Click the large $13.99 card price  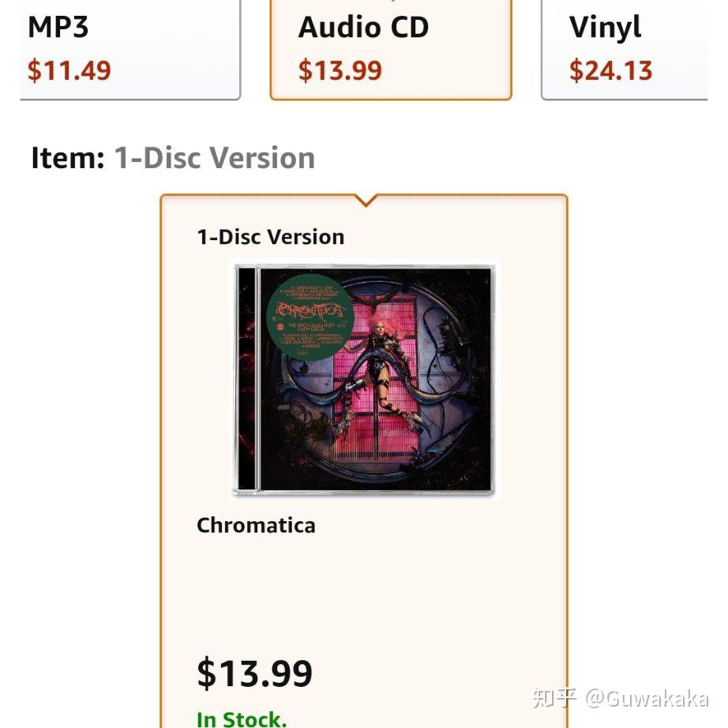coord(255,674)
